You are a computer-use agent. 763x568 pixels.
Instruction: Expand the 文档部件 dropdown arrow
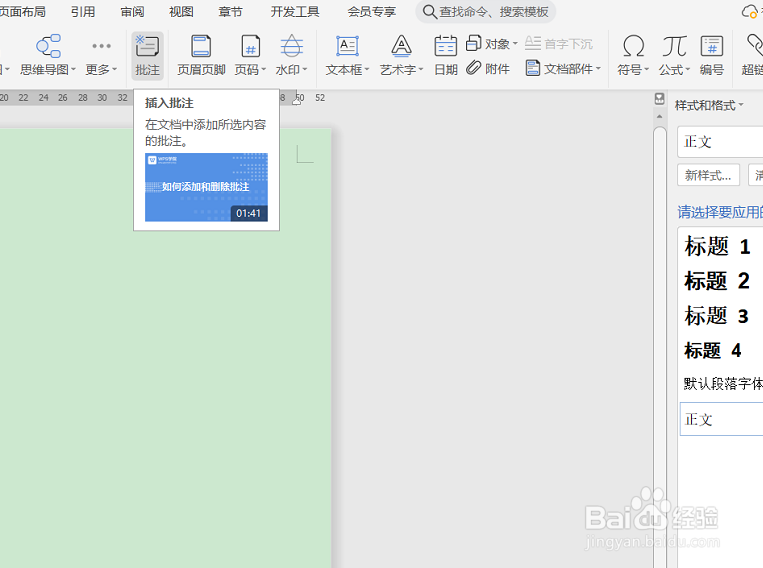click(x=598, y=69)
